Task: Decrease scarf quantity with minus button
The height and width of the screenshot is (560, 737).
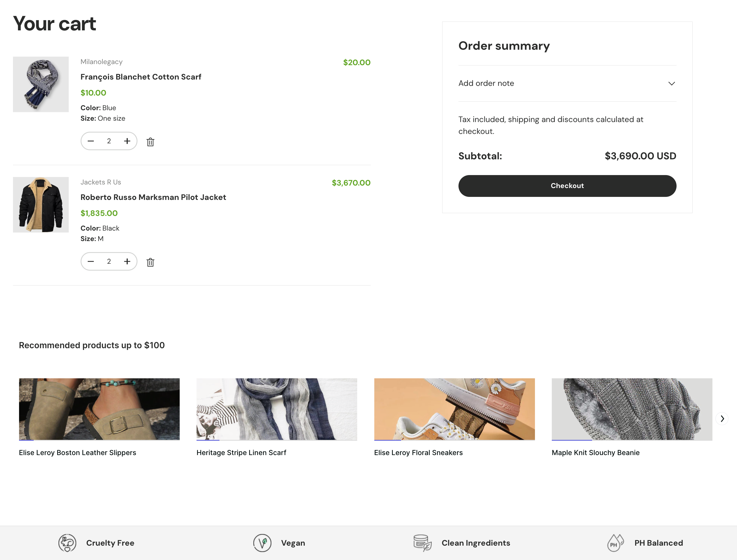Action: click(91, 141)
